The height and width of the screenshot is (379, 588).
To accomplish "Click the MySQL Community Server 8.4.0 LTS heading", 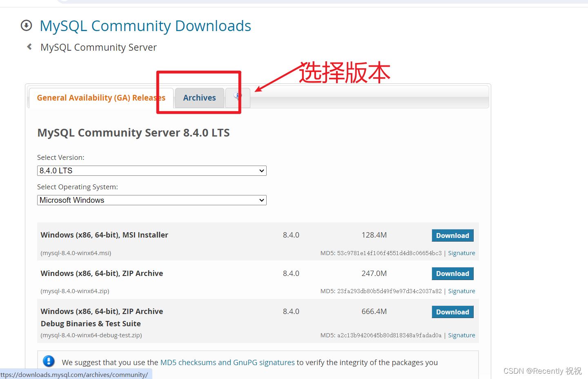I will 134,133.
